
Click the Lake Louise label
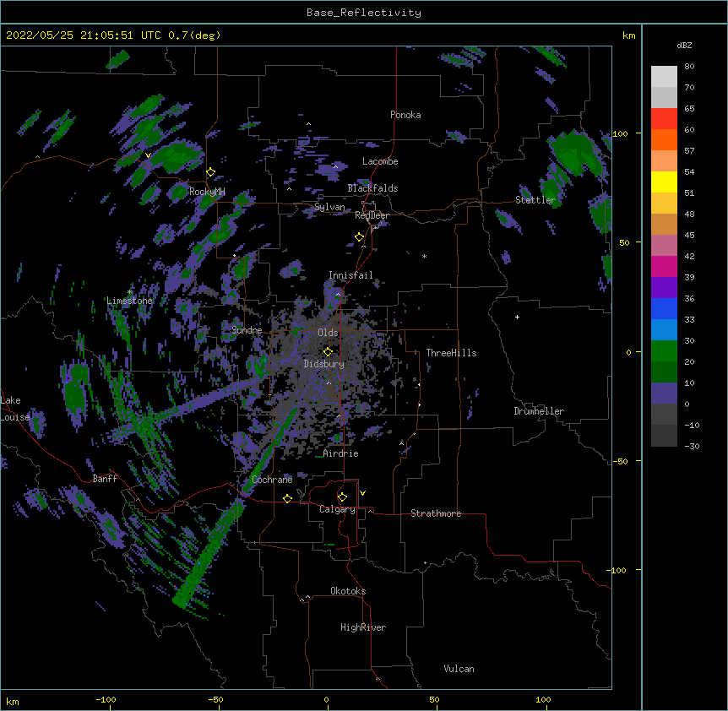point(15,409)
